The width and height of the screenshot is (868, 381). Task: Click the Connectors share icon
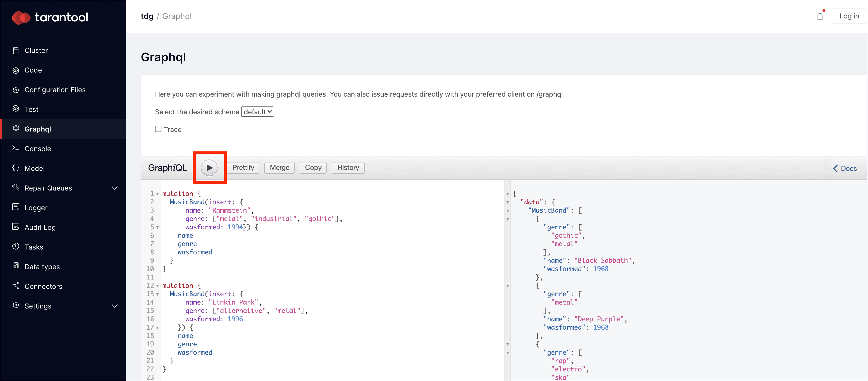point(16,285)
